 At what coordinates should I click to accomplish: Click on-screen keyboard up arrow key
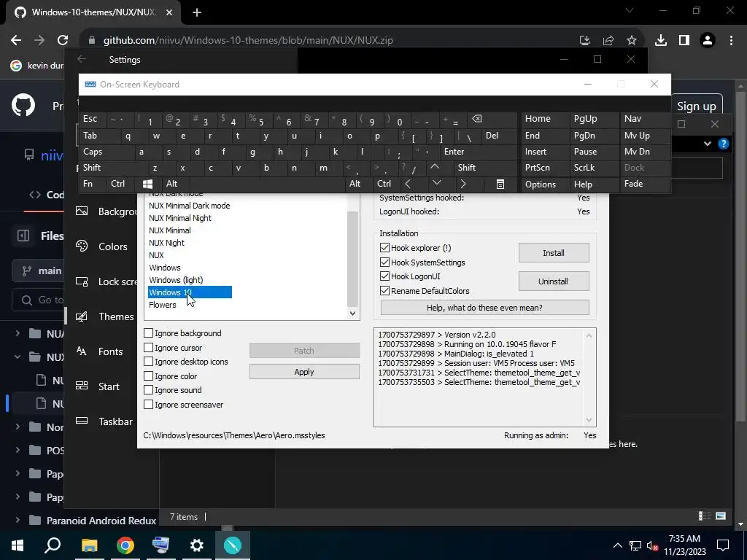click(435, 167)
